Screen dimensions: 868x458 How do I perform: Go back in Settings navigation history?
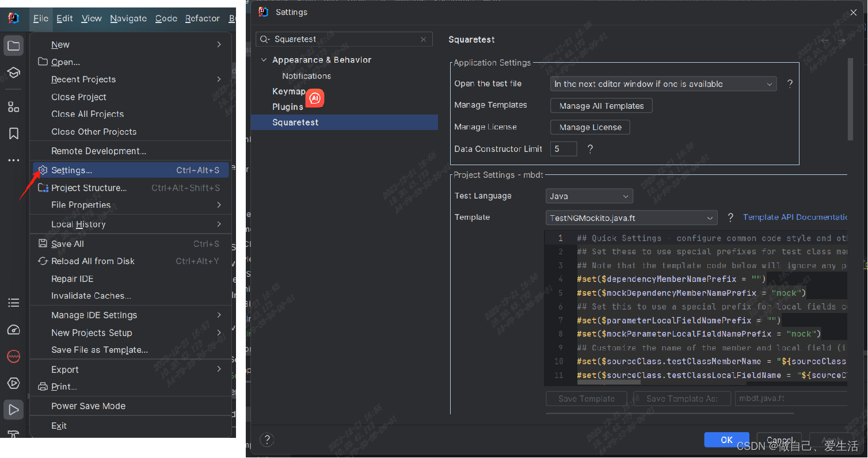tap(825, 40)
